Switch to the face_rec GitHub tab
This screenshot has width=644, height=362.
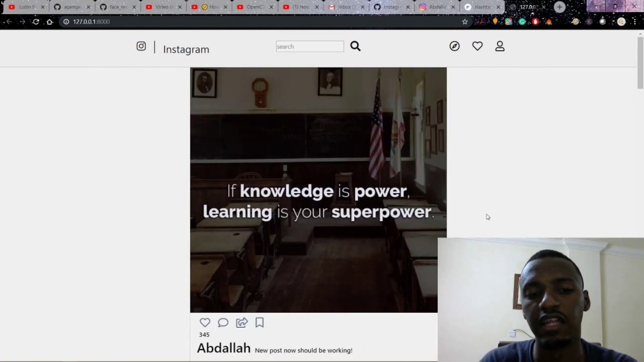pyautogui.click(x=117, y=7)
